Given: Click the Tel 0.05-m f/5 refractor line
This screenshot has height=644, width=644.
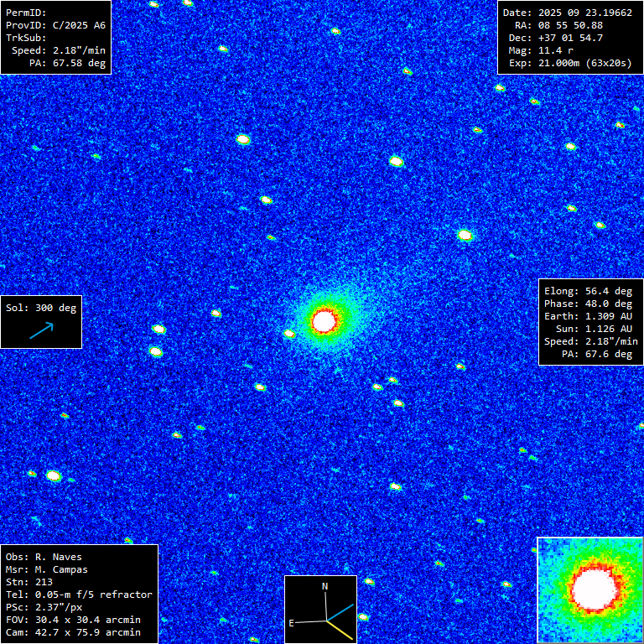Looking at the screenshot, I should point(79,595).
